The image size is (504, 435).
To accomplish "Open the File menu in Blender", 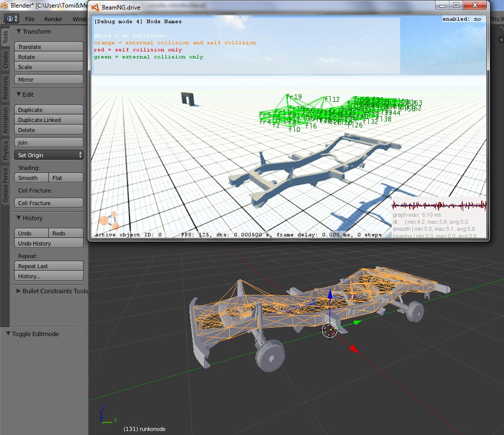I will coord(30,19).
